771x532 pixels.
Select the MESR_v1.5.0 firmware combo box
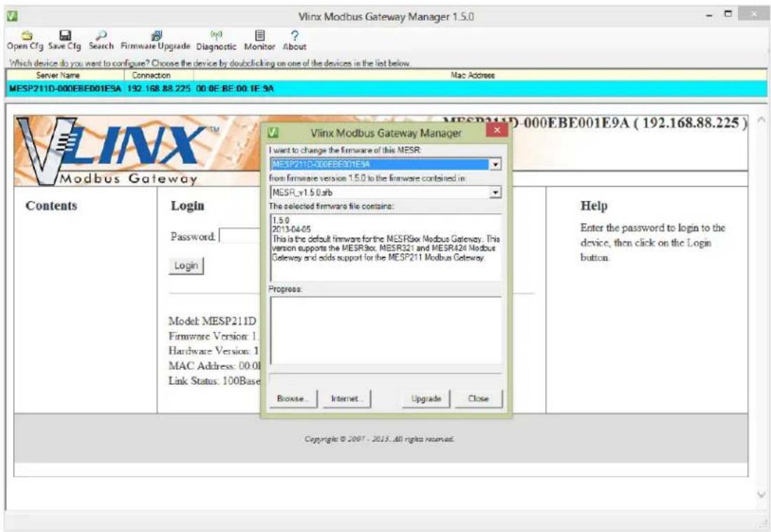[385, 192]
